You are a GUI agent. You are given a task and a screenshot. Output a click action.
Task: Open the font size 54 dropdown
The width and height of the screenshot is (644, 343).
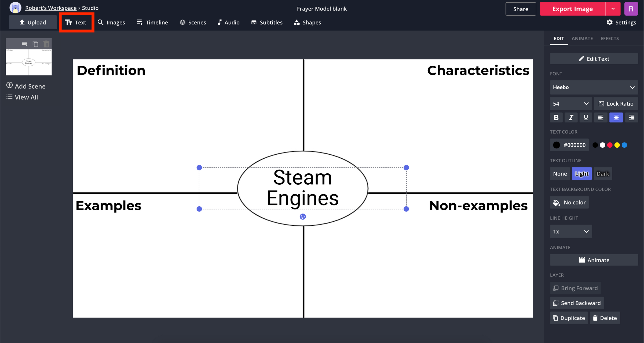coord(570,103)
